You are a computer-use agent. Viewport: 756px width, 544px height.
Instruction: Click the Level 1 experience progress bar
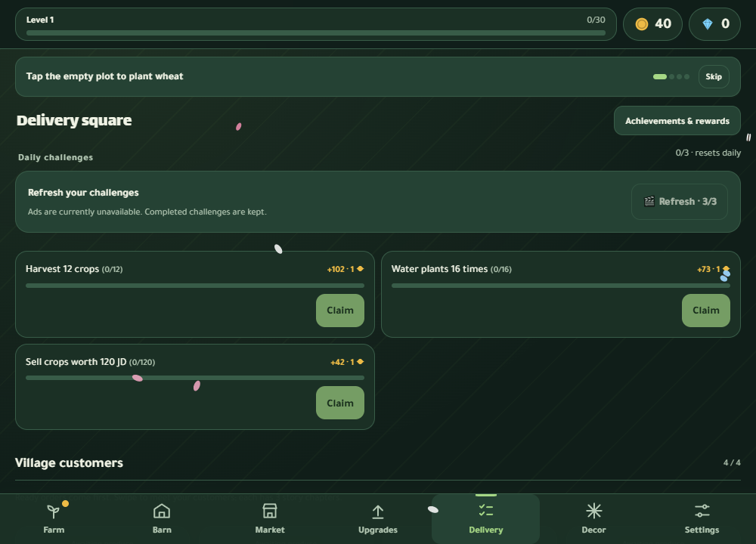click(316, 33)
